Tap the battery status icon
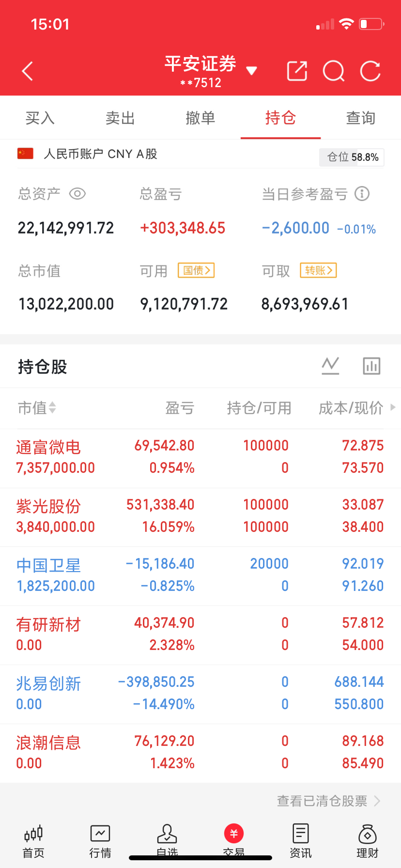Screen dimensions: 401x868 click(371, 24)
